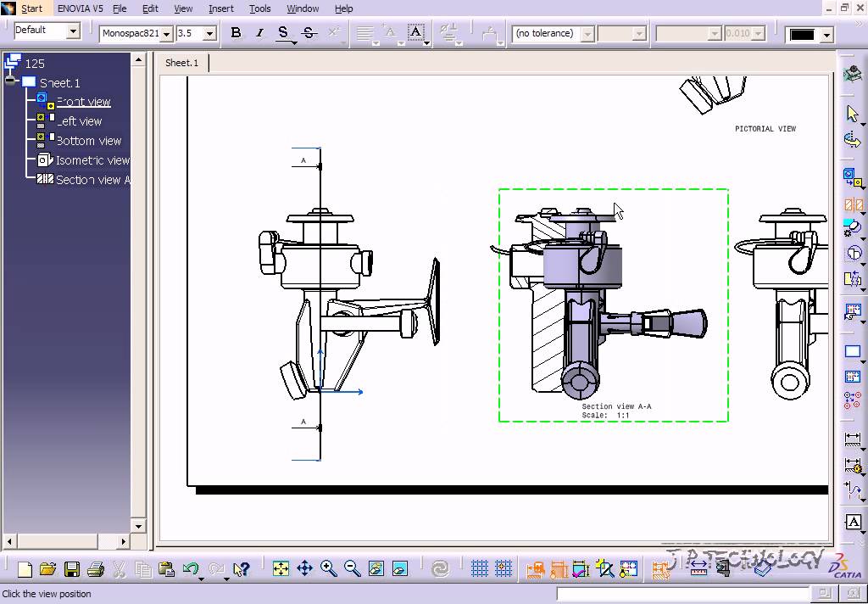The image size is (868, 604).
Task: Toggle Italic text formatting
Action: point(259,33)
